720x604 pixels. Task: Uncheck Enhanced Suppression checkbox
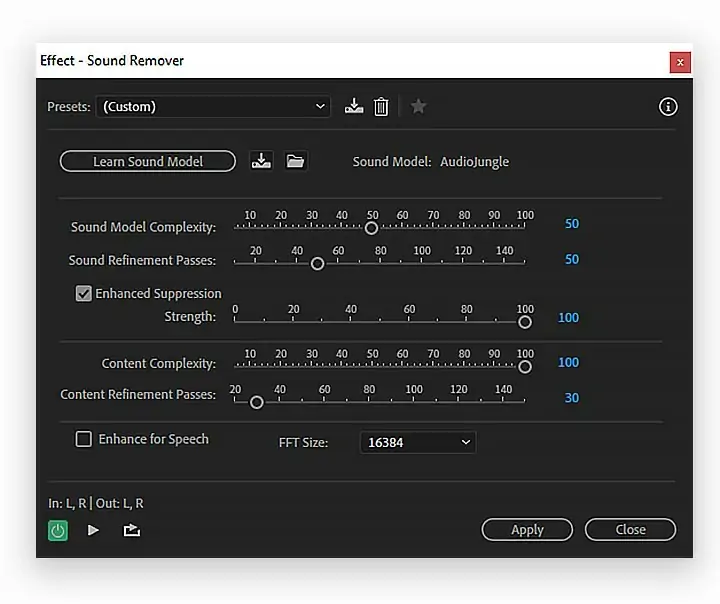click(84, 294)
